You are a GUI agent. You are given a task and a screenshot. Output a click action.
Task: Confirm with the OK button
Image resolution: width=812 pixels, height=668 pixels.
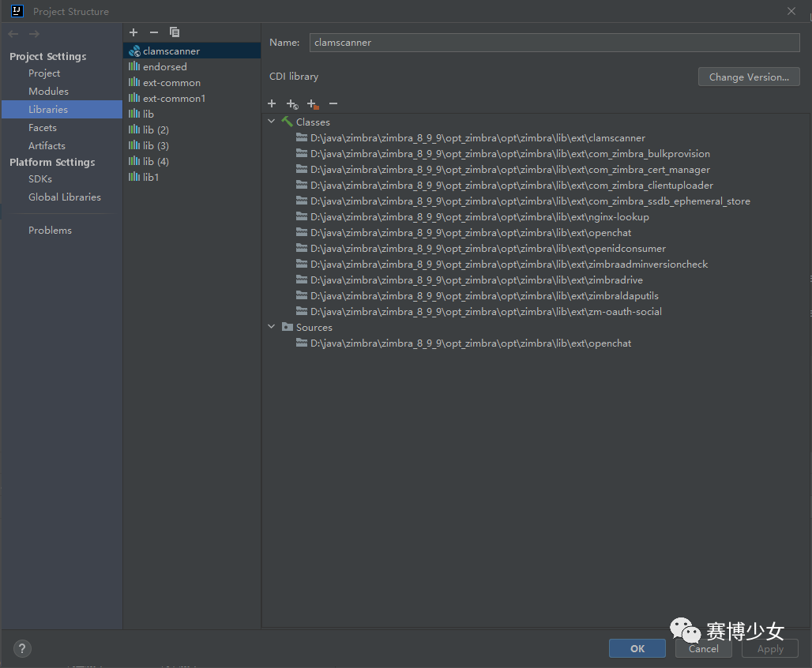point(637,648)
